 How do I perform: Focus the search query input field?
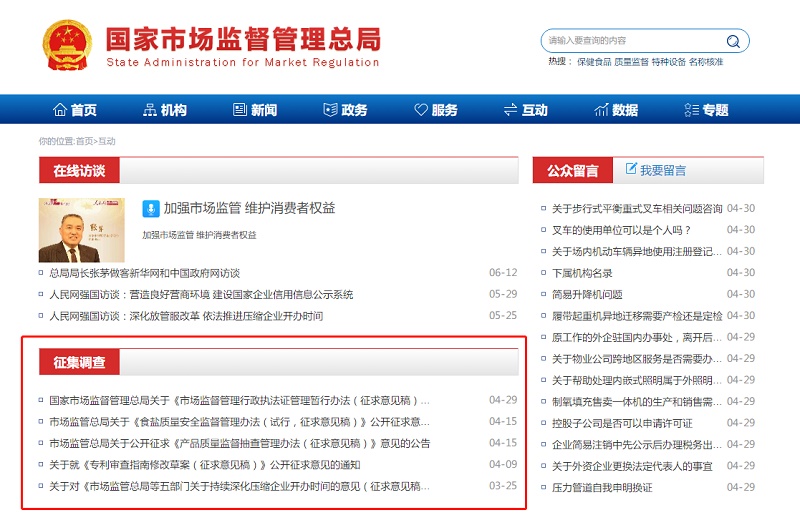click(632, 41)
